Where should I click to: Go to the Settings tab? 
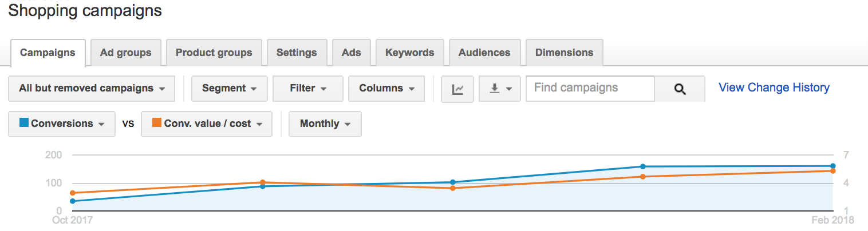click(x=297, y=53)
